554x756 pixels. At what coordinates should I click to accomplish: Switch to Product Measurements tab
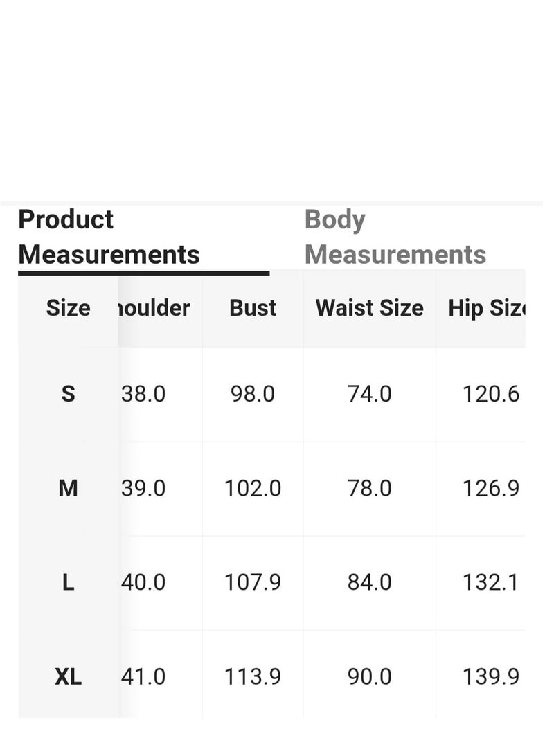point(109,237)
